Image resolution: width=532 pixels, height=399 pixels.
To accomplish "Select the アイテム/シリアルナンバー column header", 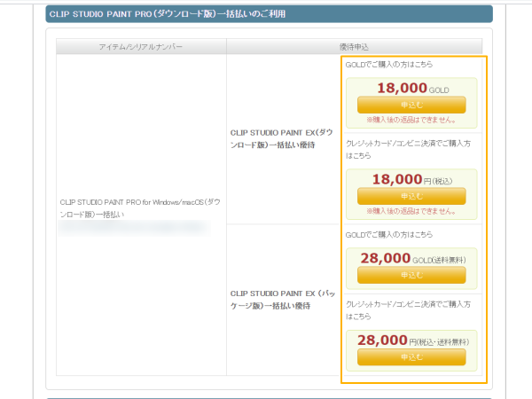I will pos(141,46).
